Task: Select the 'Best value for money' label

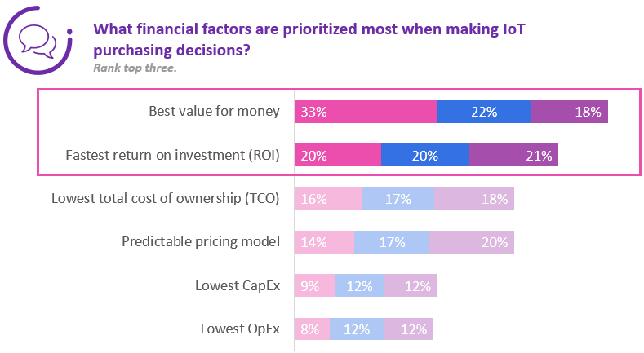Action: [x=214, y=112]
